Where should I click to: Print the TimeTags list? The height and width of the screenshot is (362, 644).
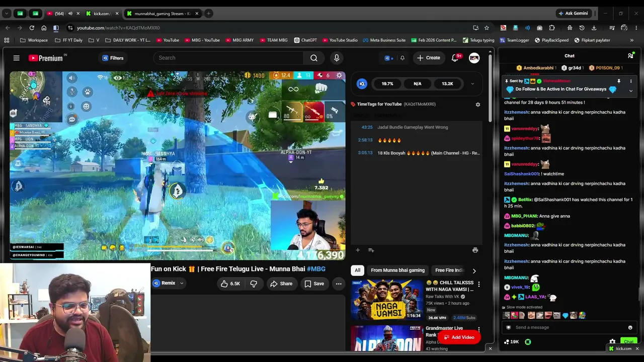[x=475, y=250]
